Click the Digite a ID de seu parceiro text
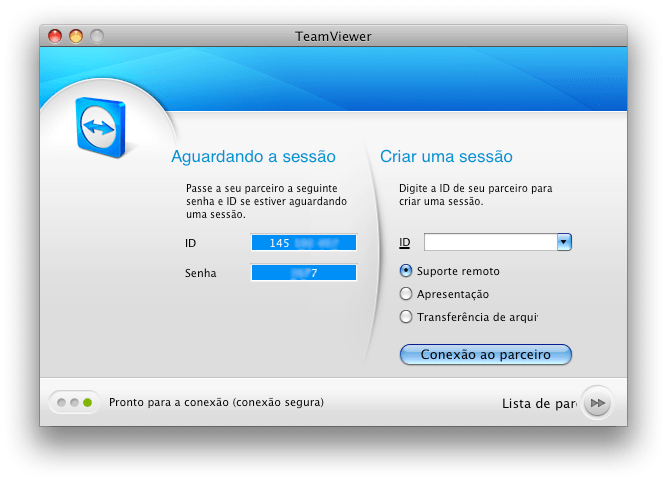Viewport: 667px width, 481px height. click(476, 195)
